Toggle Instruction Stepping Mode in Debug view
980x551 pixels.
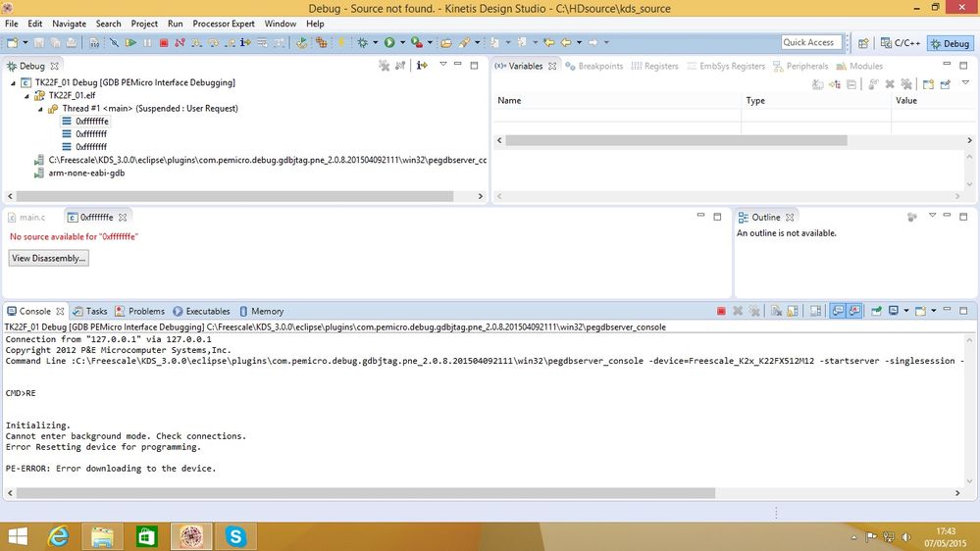click(422, 65)
